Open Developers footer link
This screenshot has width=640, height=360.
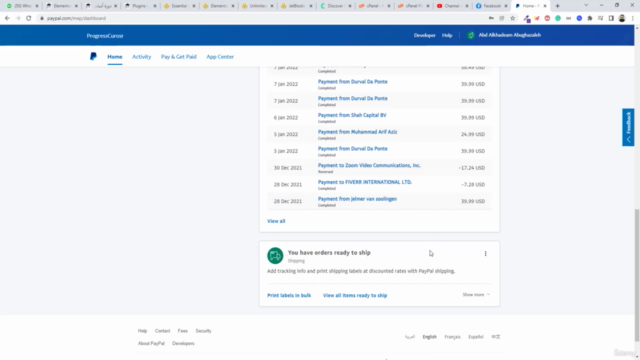[x=183, y=344]
